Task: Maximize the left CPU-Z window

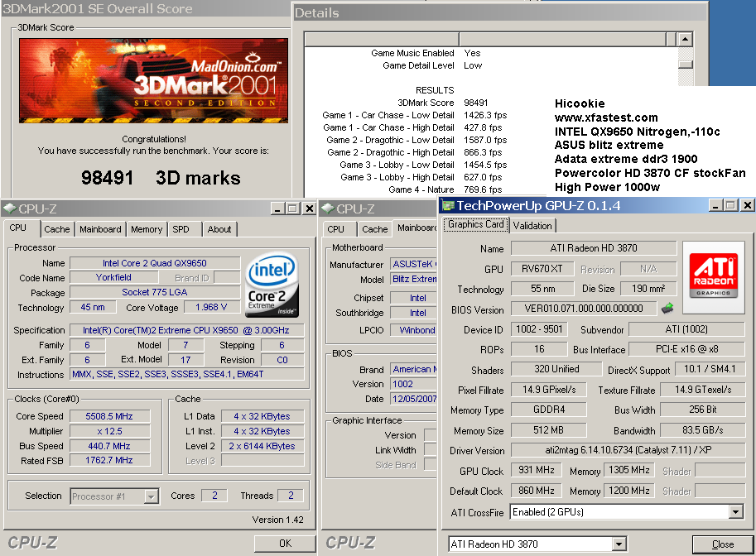Action: pyautogui.click(x=292, y=208)
